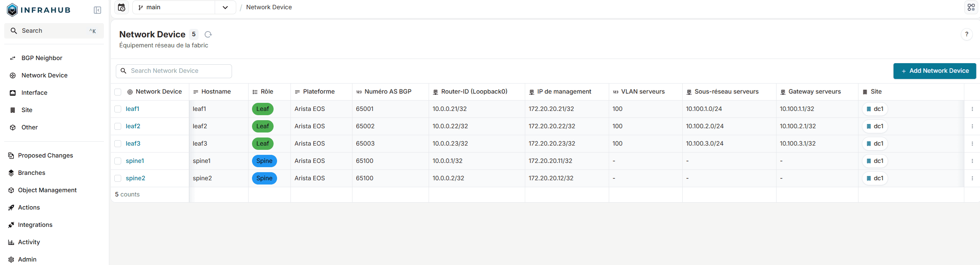Click the Site building sidebar icon
The image size is (980, 265).
13,110
